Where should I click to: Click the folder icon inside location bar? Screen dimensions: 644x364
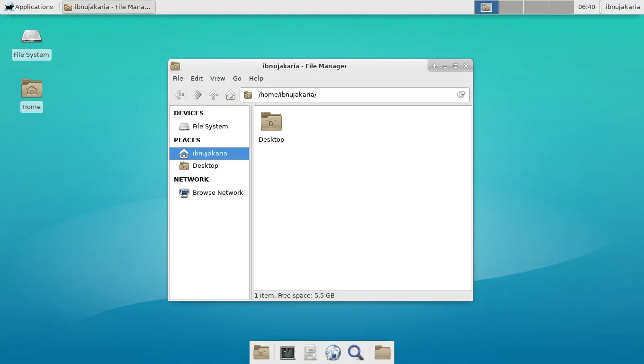(248, 95)
